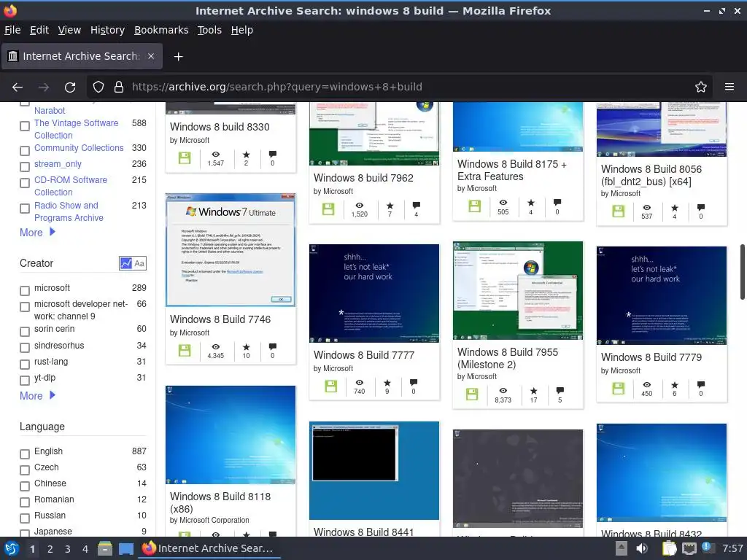Image resolution: width=747 pixels, height=560 pixels.
Task: Open the Narabot collection link
Action: tap(50, 111)
